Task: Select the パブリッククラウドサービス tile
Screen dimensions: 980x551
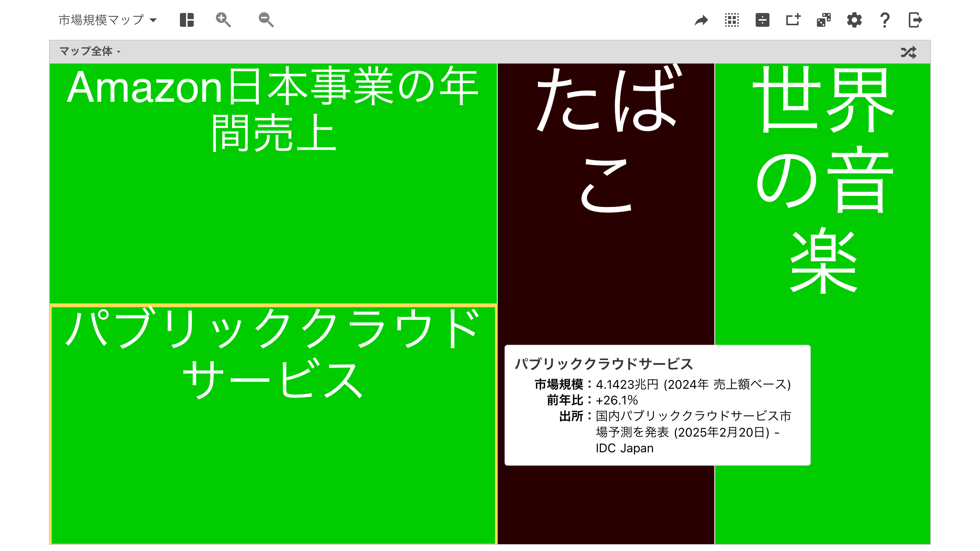Action: 273,424
